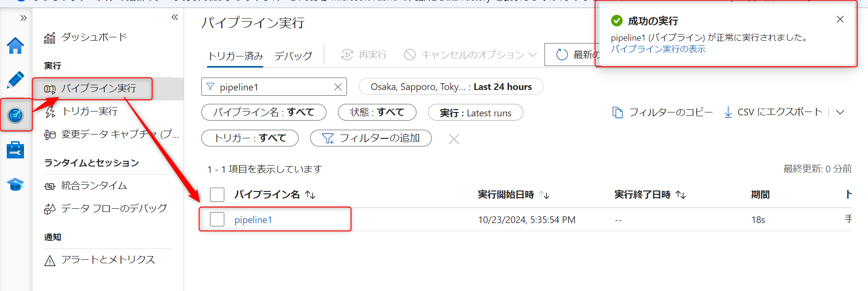Click the green success check icon

(617, 21)
